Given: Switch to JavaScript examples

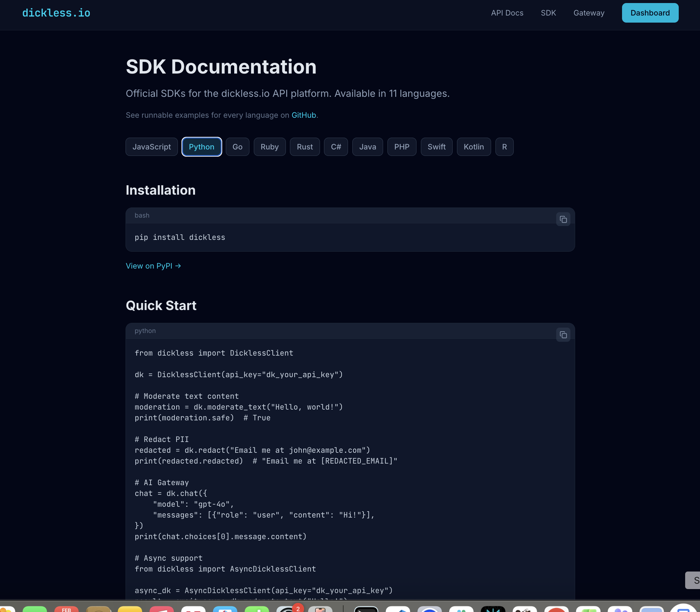Looking at the screenshot, I should 151,146.
